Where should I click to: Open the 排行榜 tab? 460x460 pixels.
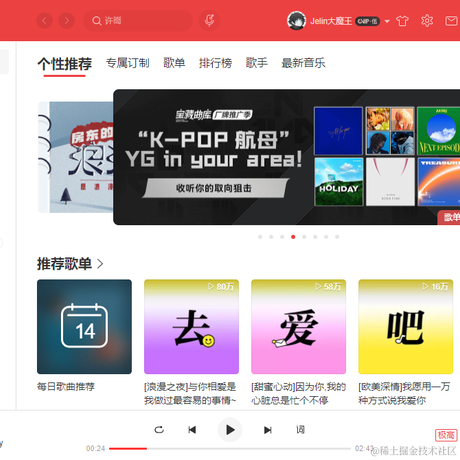[x=215, y=63]
